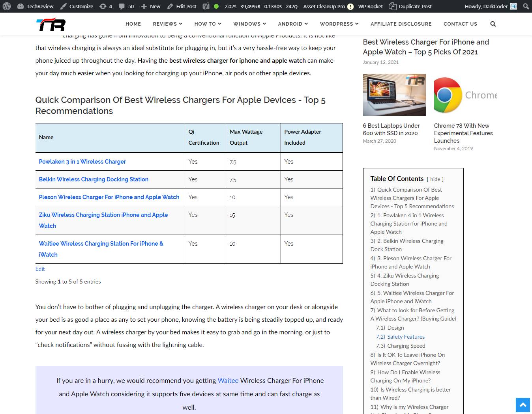The width and height of the screenshot is (532, 414).
Task: Jump to TOC item 5. Waitiee Wireless Charger
Action: tap(412, 297)
